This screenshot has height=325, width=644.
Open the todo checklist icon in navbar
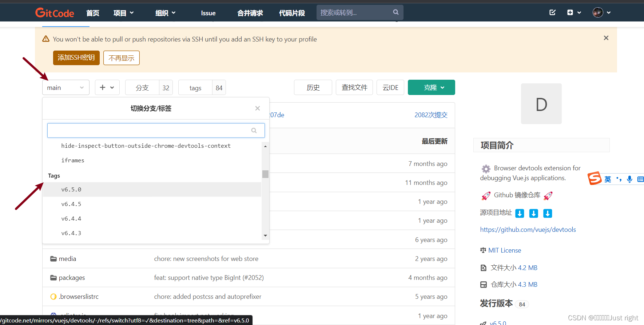552,12
